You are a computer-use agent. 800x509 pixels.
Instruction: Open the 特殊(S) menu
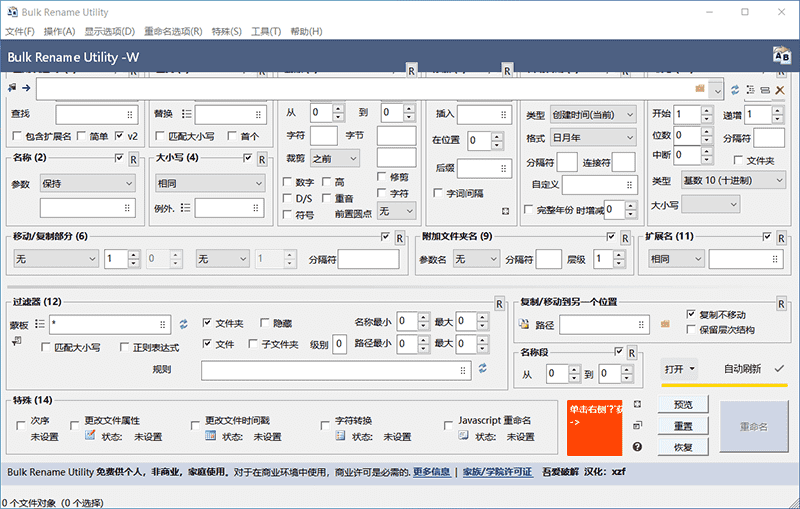pyautogui.click(x=227, y=32)
